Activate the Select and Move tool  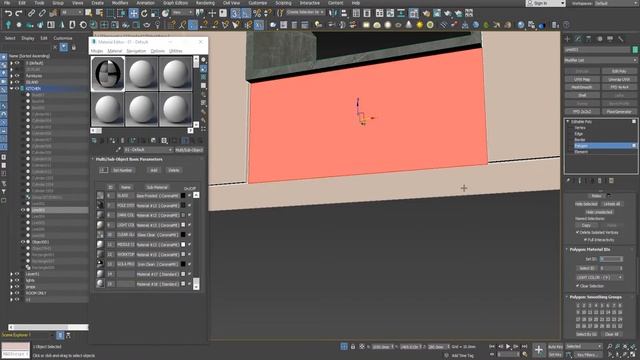pyautogui.click(x=133, y=13)
